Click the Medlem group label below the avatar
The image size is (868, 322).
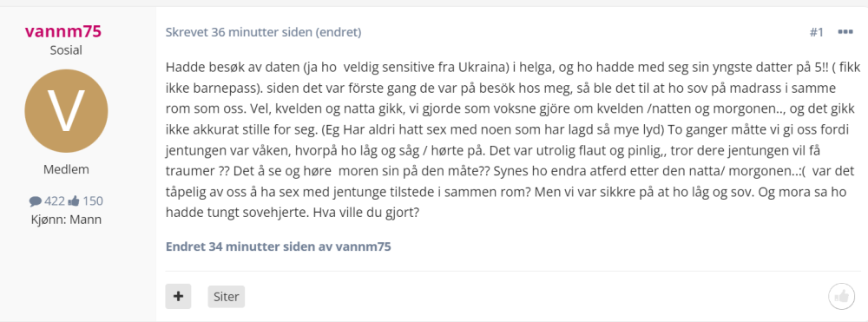coord(66,169)
